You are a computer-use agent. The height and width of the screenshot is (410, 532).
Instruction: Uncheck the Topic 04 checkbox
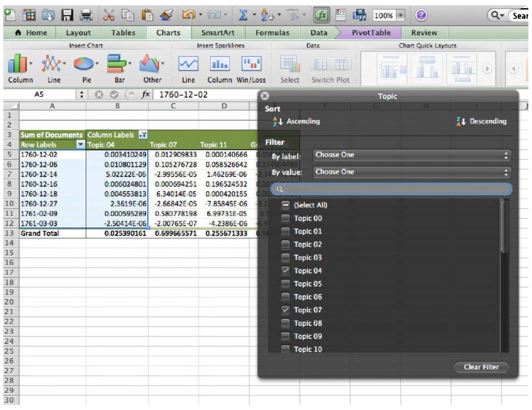286,271
